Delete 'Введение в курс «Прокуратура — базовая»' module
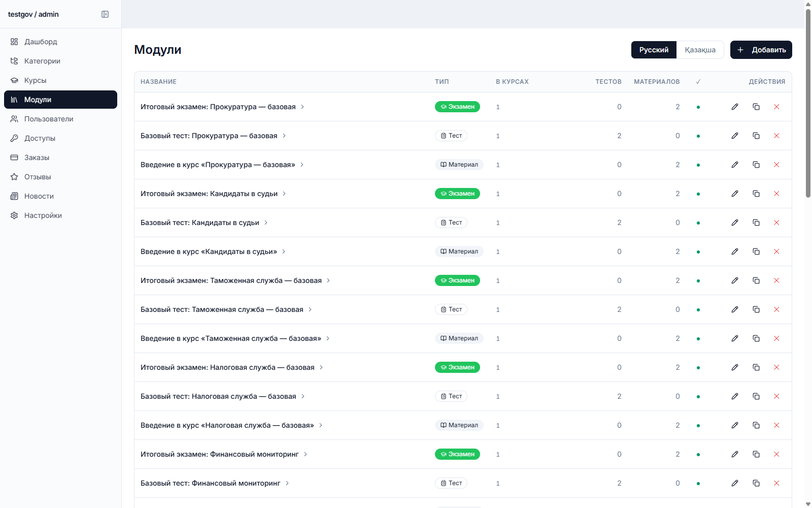The width and height of the screenshot is (812, 508). coord(776,165)
